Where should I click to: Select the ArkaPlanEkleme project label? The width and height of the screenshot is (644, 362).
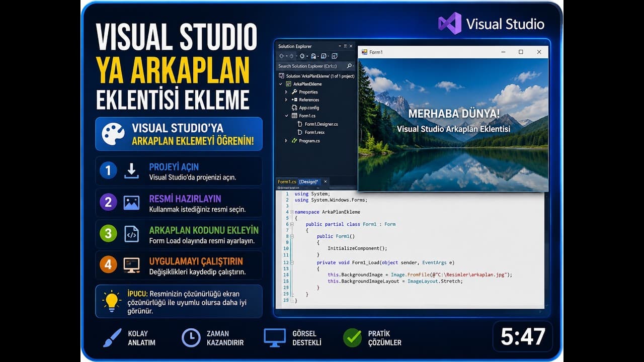[x=307, y=84]
